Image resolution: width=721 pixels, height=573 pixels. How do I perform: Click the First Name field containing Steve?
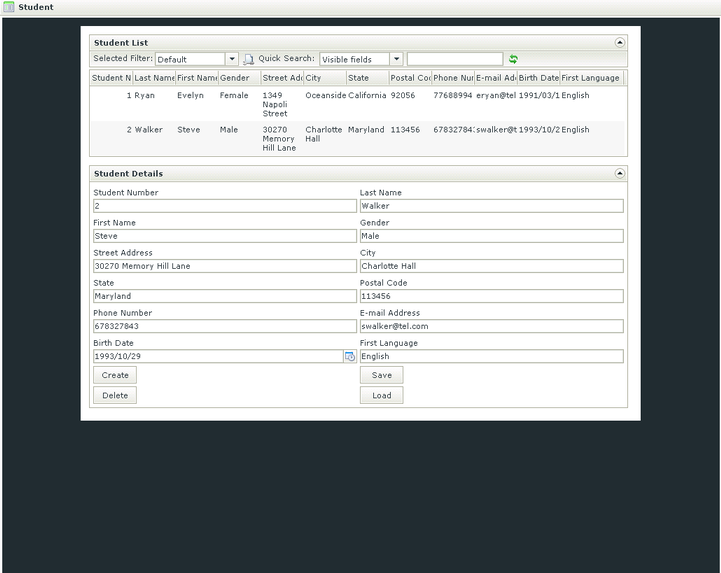click(x=225, y=236)
